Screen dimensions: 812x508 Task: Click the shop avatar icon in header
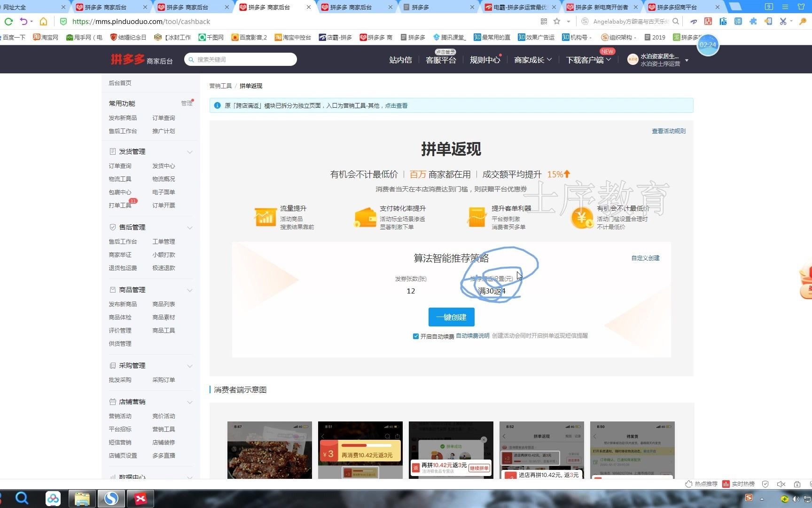point(632,59)
